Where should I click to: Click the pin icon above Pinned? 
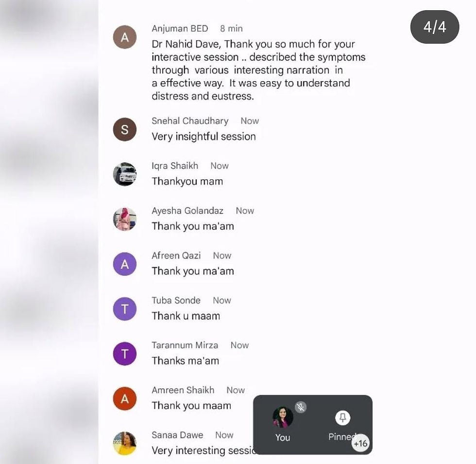[x=343, y=418]
